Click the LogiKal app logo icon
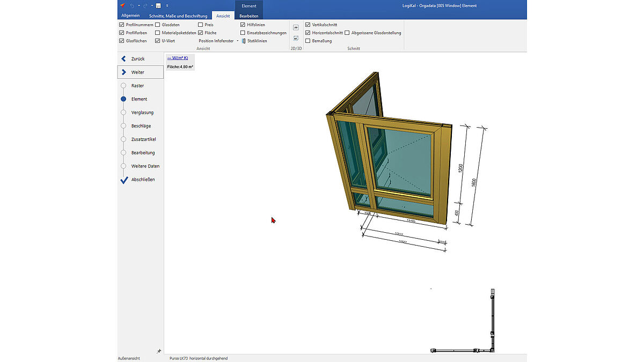This screenshot has width=644, height=362. tap(122, 5)
